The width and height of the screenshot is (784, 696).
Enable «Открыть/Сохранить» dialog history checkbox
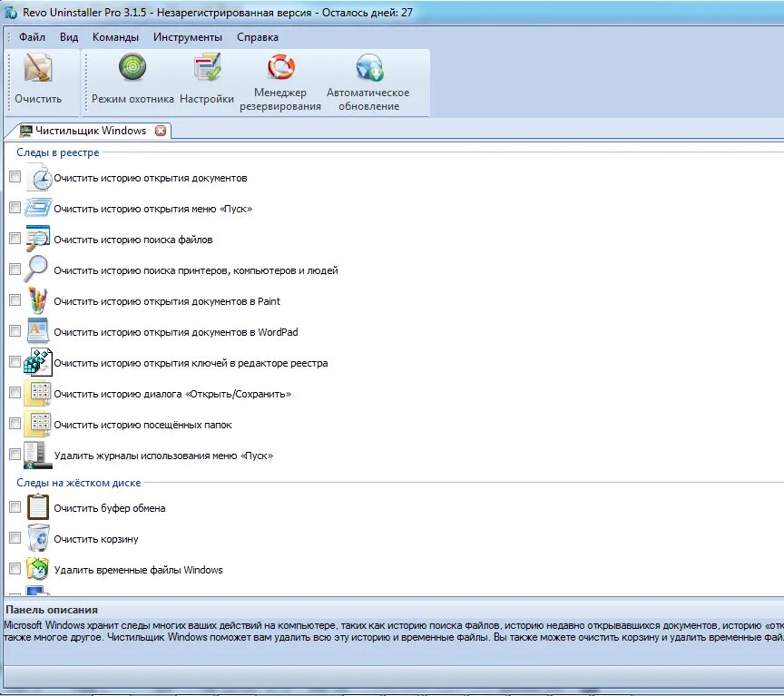pyautogui.click(x=15, y=393)
